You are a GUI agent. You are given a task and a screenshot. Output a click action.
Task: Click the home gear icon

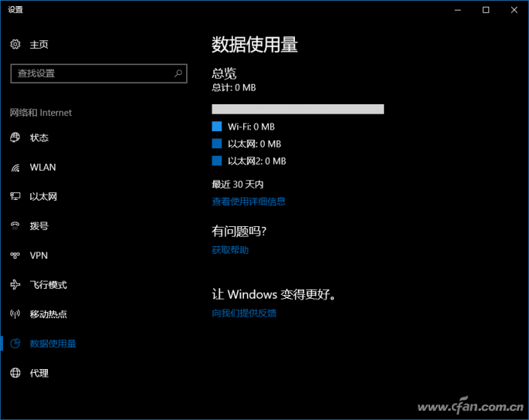(15, 44)
